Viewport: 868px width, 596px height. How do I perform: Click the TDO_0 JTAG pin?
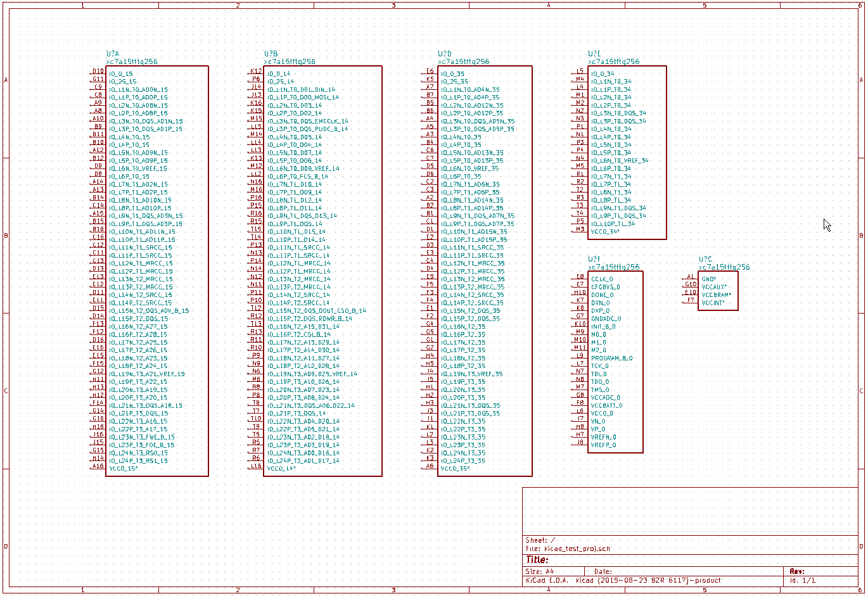(x=600, y=382)
